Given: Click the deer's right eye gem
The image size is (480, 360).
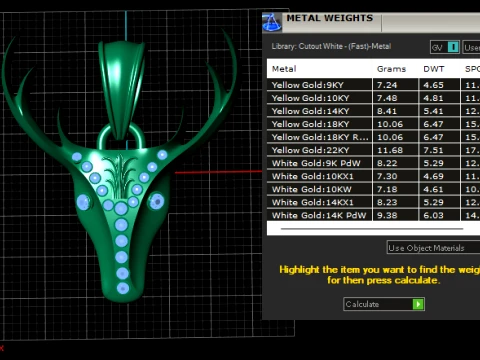Looking at the screenshot, I should [x=156, y=201].
